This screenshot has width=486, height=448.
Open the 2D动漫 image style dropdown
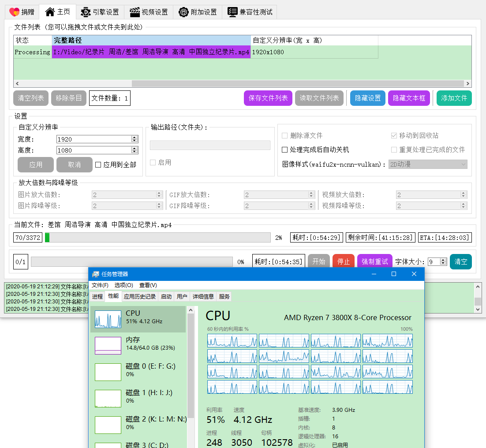pos(428,164)
